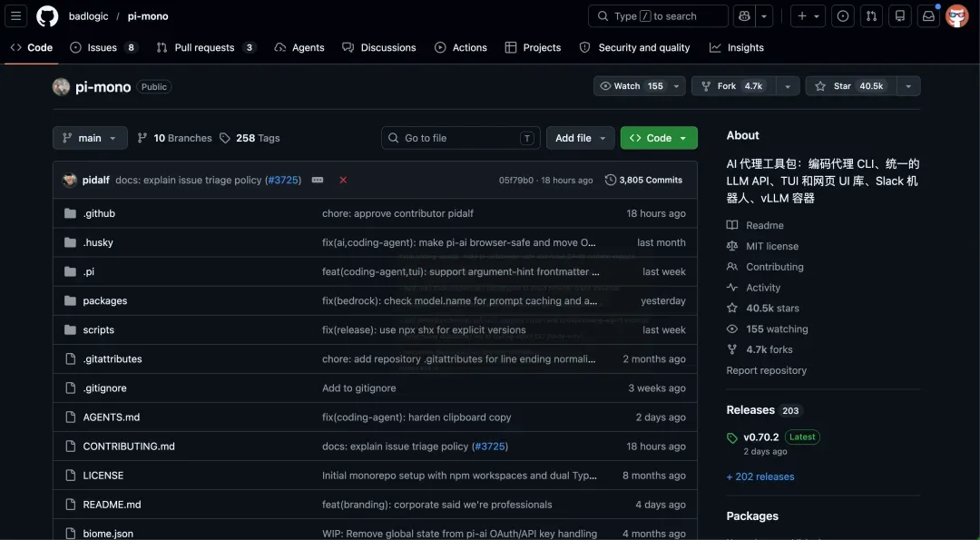This screenshot has width=980, height=540.
Task: Open the pull requests icon in header
Action: tap(871, 16)
